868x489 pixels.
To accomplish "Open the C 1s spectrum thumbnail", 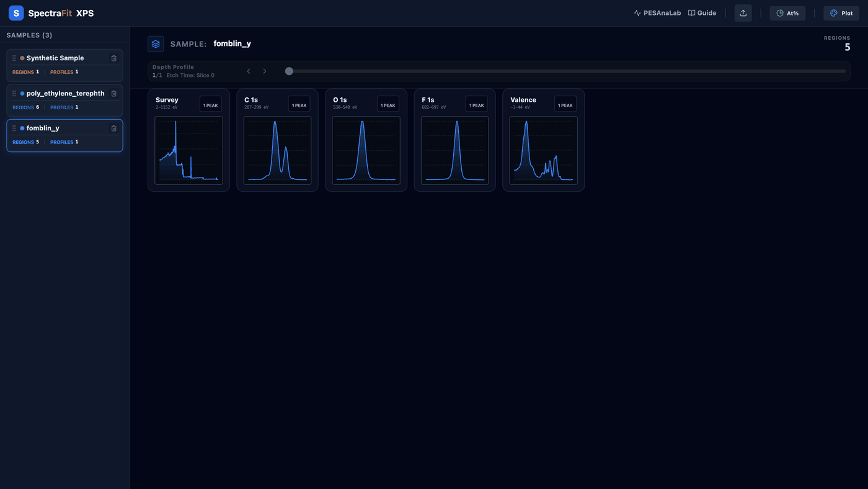I will click(x=277, y=151).
